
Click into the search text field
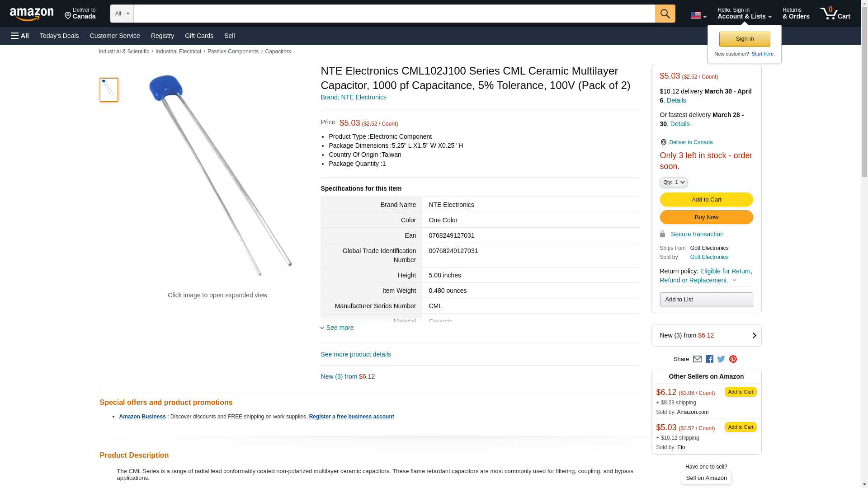[394, 14]
